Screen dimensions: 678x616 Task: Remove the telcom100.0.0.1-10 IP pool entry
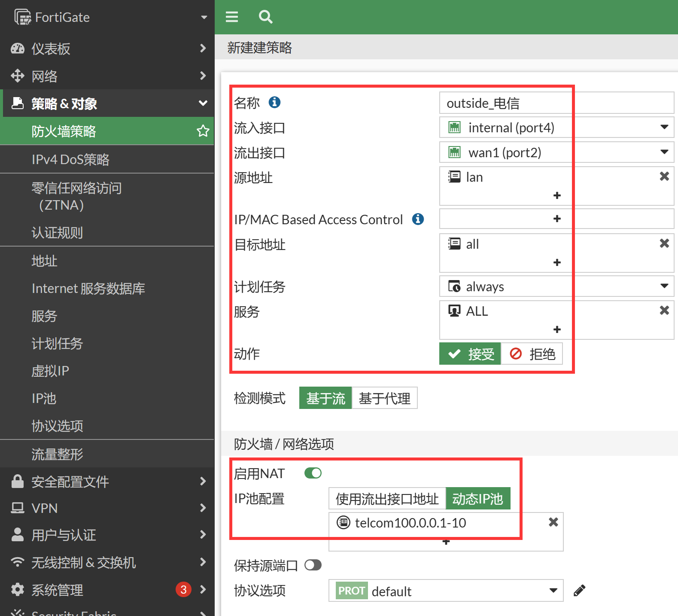(553, 522)
